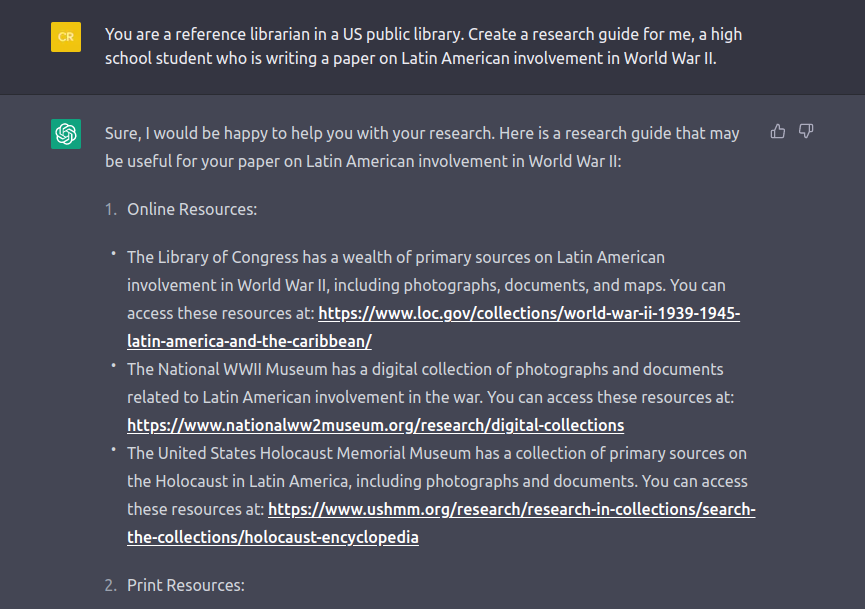Viewport: 865px width, 609px height.
Task: Click the yellow CR user avatar
Action: tap(65, 36)
